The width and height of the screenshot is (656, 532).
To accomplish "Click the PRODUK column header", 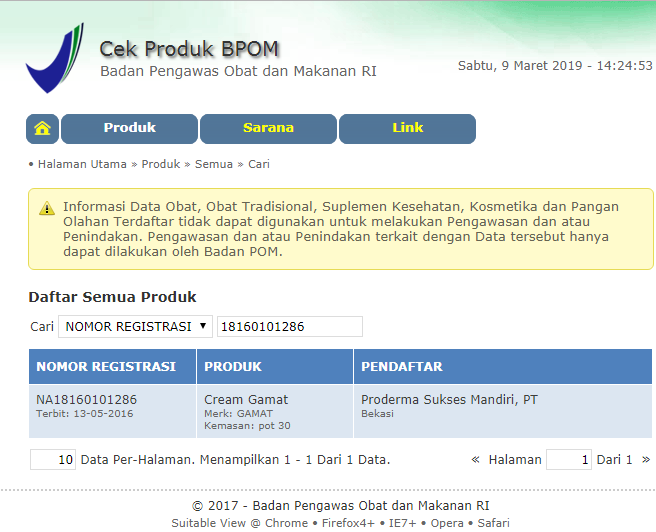I will (275, 366).
